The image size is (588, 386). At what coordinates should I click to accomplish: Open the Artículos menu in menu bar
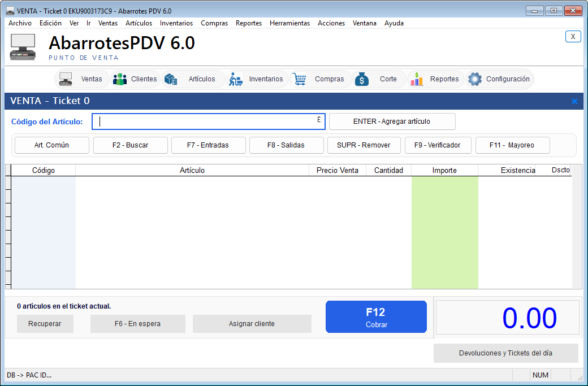(x=139, y=23)
